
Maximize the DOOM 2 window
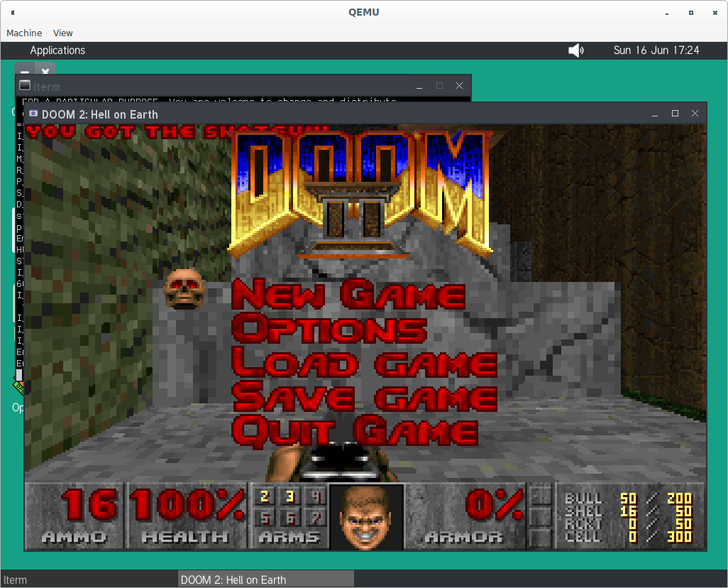point(675,114)
